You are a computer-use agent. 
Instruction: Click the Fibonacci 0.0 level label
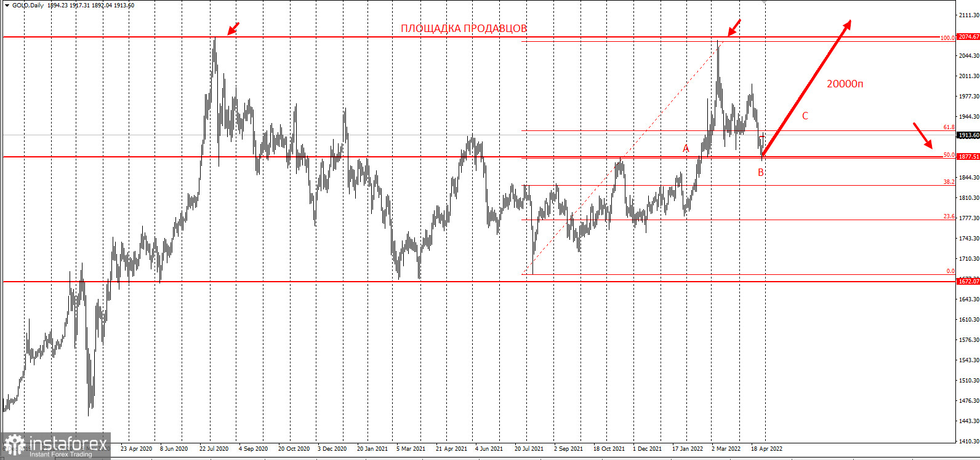[x=950, y=271]
